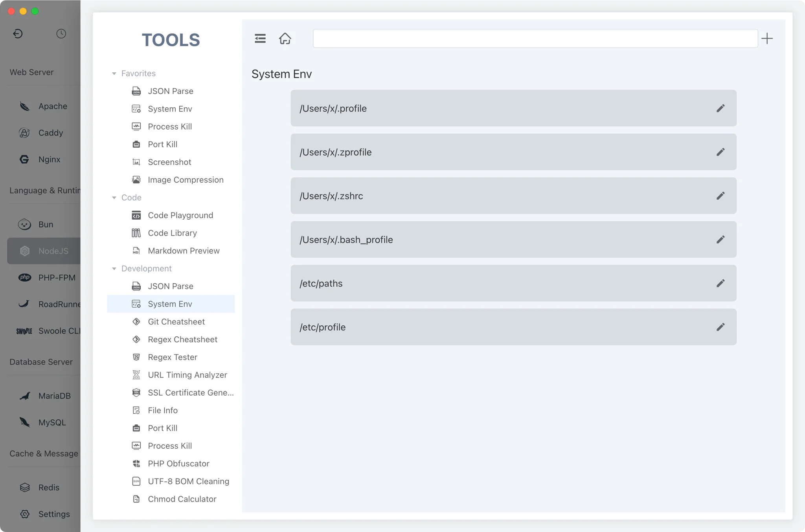Click the MySQL dolphin icon
The width and height of the screenshot is (805, 532).
pyautogui.click(x=24, y=422)
